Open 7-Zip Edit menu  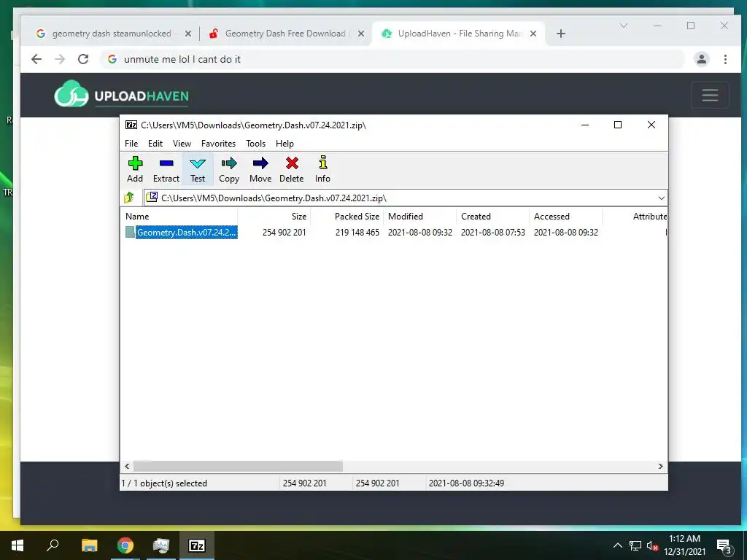(155, 144)
